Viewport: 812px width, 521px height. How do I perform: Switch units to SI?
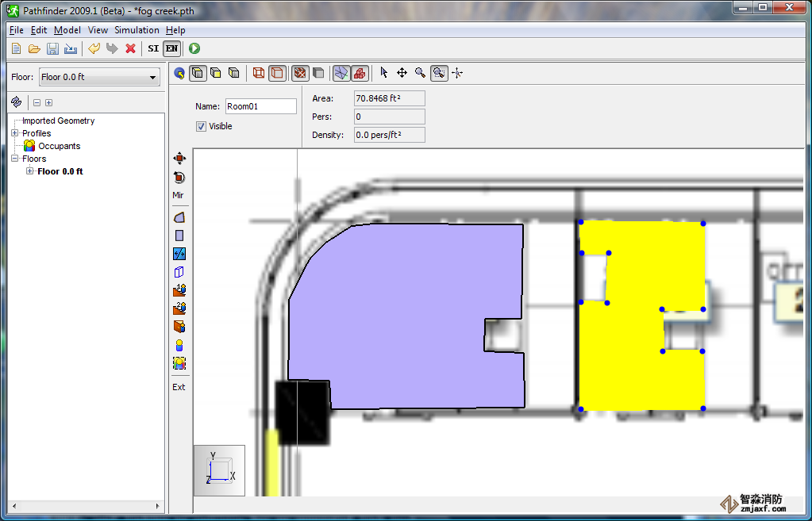pos(154,49)
